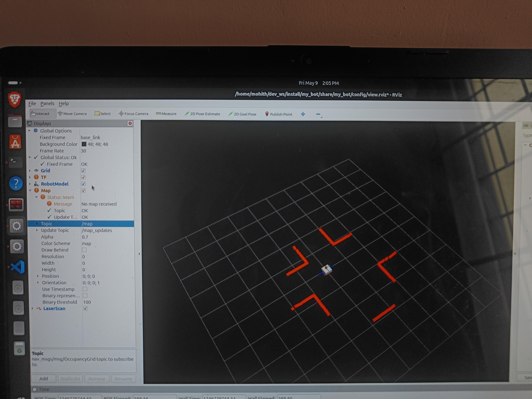Toggle the LaserScan display checkbox
Image resolution: width=532 pixels, height=399 pixels.
pos(85,308)
